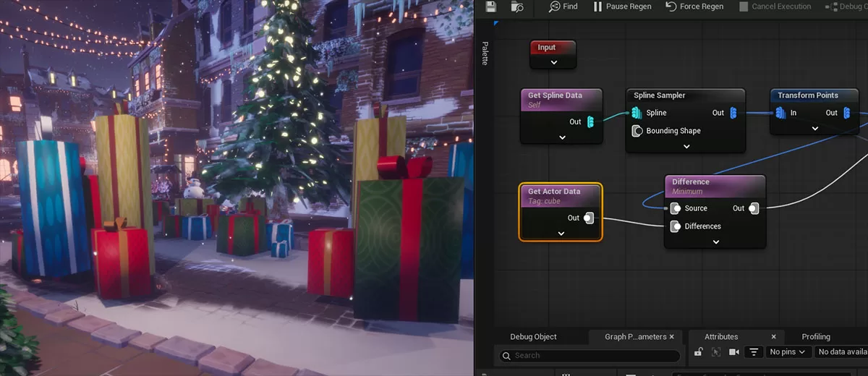Switch to the Debug Object tab
The width and height of the screenshot is (868, 376).
click(533, 337)
